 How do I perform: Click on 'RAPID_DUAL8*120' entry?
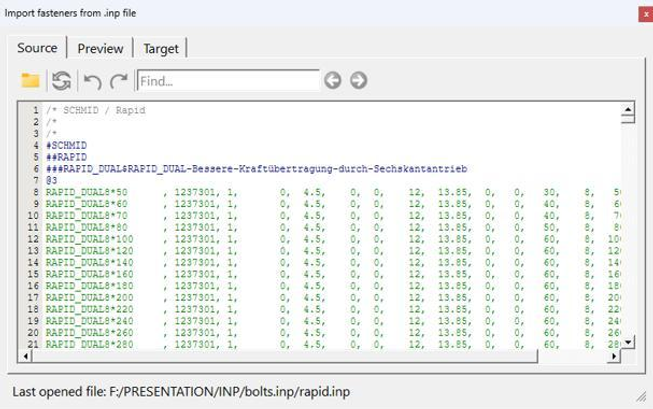(x=90, y=251)
